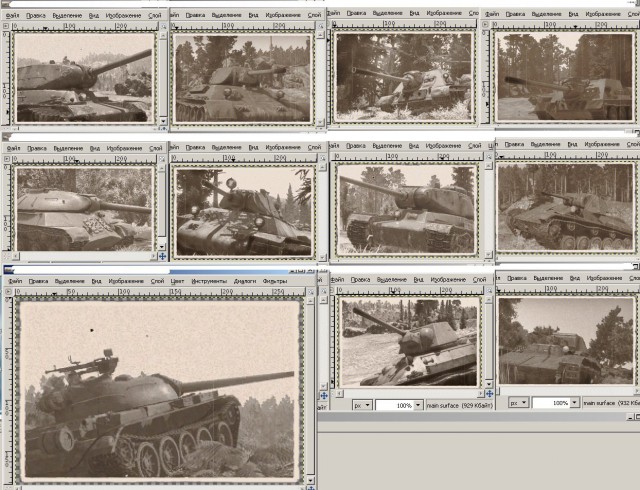Image resolution: width=640 pixels, height=490 pixels.
Task: Open Изображение menu in 929 Кбайт window
Action: click(x=448, y=280)
